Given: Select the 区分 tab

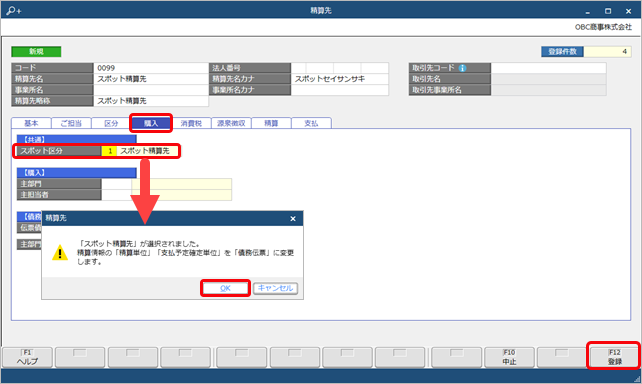Looking at the screenshot, I should point(111,123).
